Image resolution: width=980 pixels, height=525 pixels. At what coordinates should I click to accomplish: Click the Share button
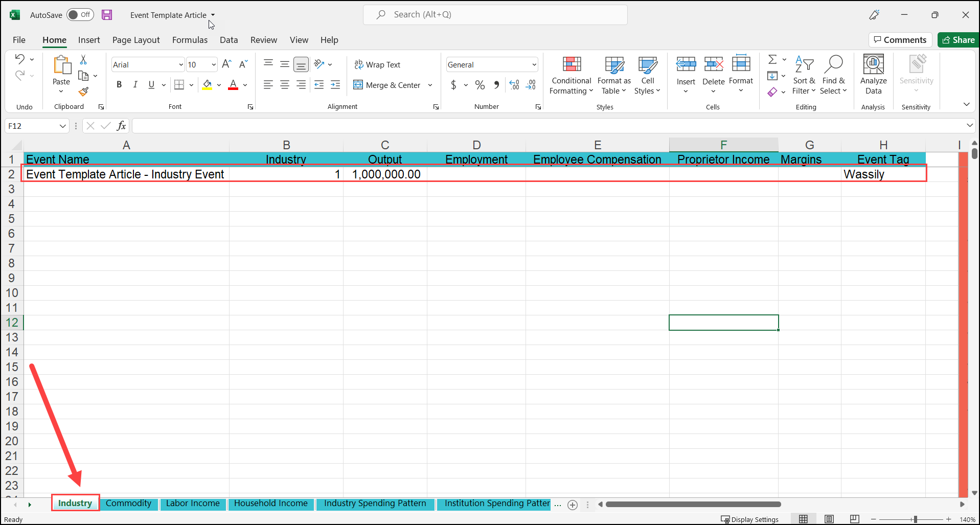coord(958,39)
